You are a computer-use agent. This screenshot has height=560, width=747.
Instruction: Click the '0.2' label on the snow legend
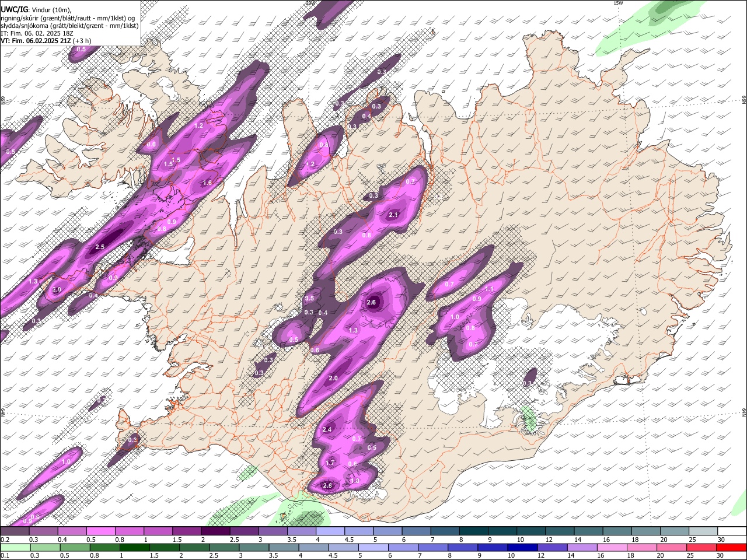point(5,540)
